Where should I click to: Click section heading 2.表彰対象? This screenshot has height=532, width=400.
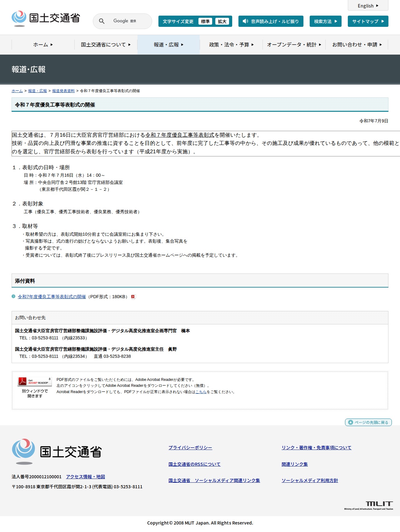click(27, 204)
